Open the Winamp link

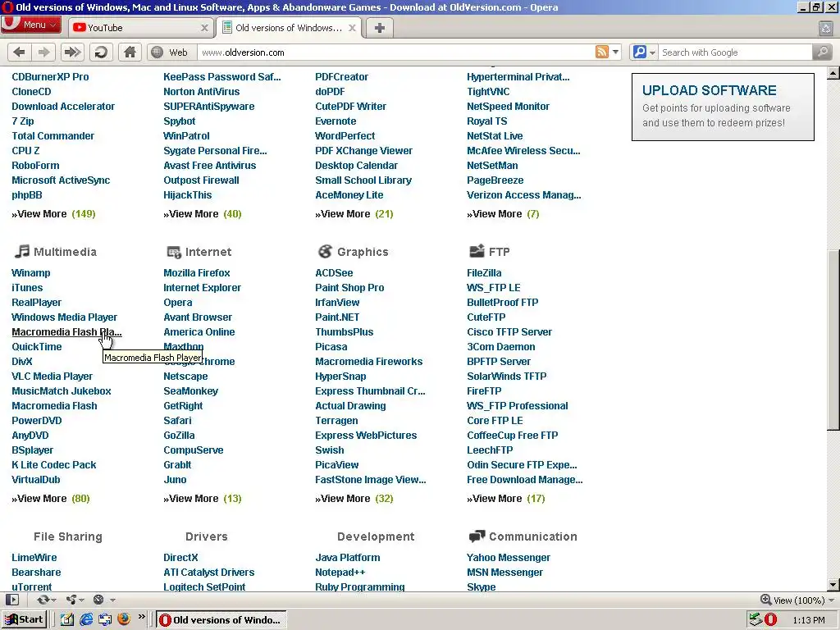pos(31,273)
